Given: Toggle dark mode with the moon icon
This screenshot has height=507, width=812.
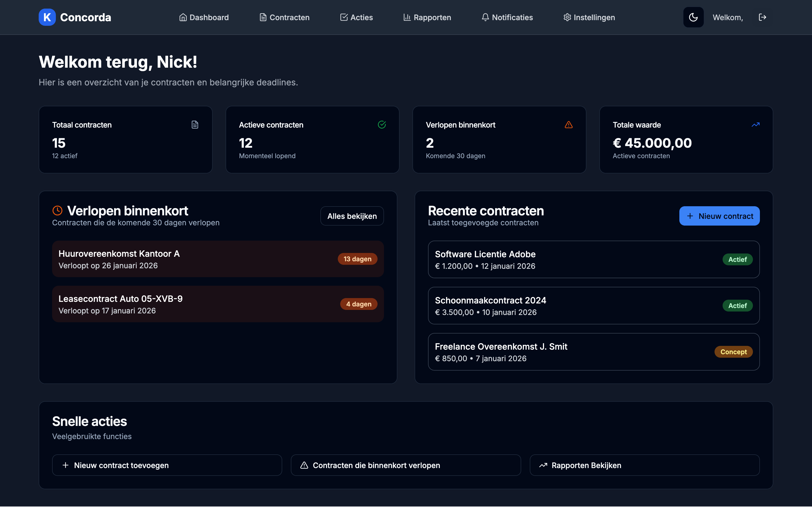Looking at the screenshot, I should [693, 17].
